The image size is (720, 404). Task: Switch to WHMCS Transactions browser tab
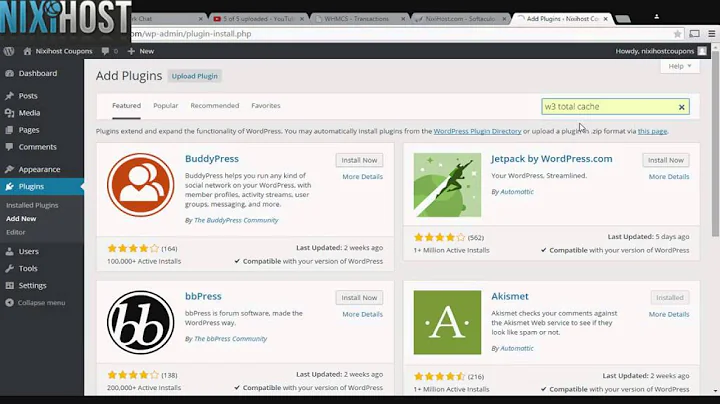359,19
